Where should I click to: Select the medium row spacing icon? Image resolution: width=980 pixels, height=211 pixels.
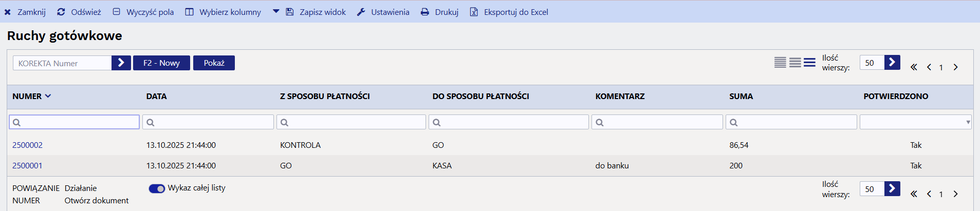click(x=795, y=63)
